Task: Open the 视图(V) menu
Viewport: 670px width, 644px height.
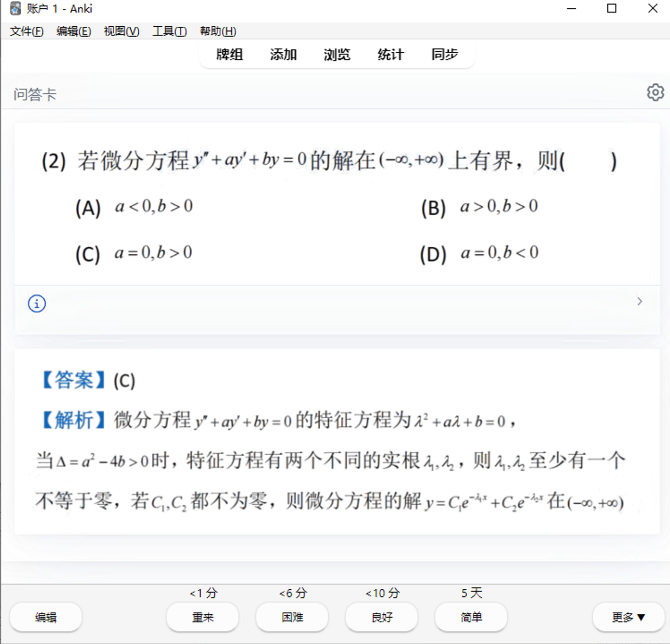Action: pyautogui.click(x=121, y=31)
